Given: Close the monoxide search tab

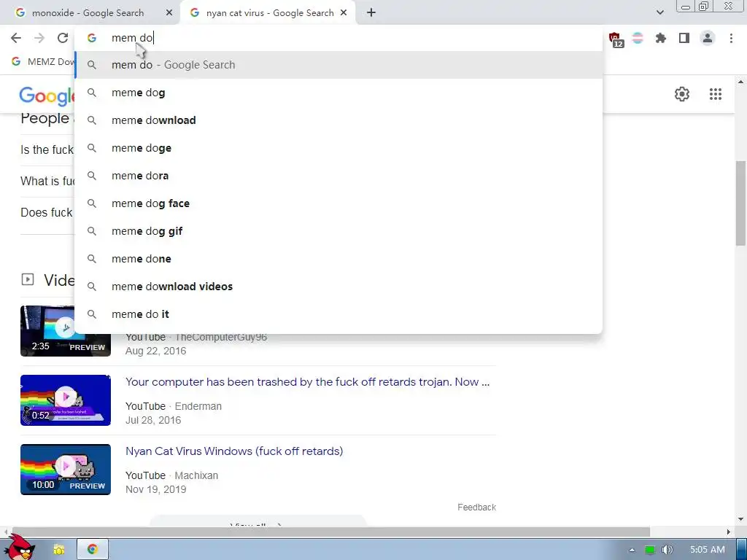Looking at the screenshot, I should coord(169,13).
